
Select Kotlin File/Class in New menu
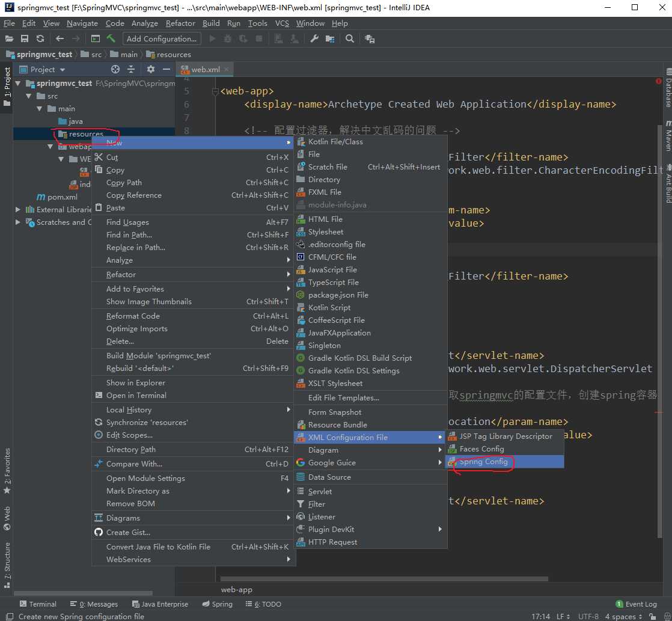click(x=371, y=141)
